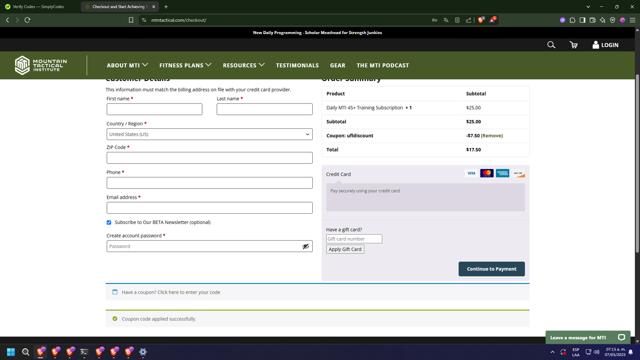Screen dimensions: 640x360
Task: Open THE MTI PODCAST menu item
Action: (x=382, y=65)
